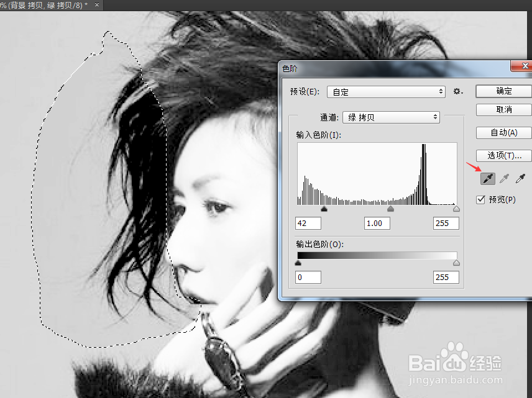The width and height of the screenshot is (532, 398).
Task: Open the Levels preset options gear menu
Action: click(x=458, y=91)
